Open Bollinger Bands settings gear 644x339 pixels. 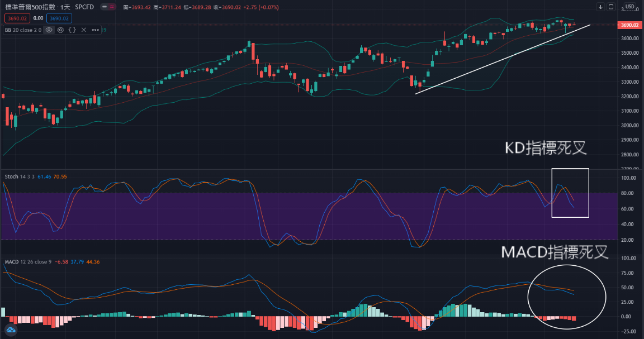click(60, 30)
